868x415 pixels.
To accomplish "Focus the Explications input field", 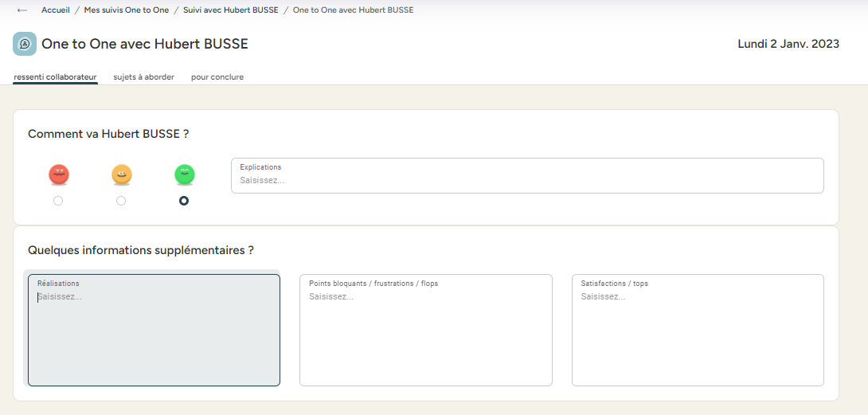I will (x=527, y=180).
